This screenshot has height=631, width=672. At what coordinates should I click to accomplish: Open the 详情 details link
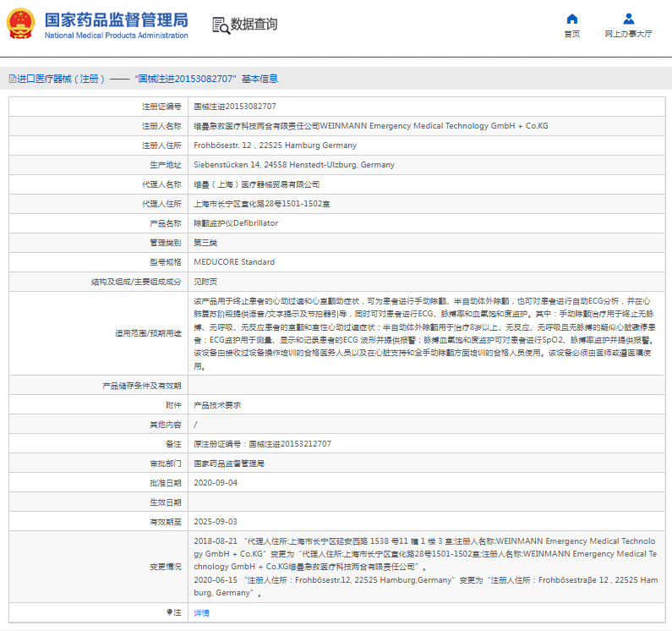(201, 612)
